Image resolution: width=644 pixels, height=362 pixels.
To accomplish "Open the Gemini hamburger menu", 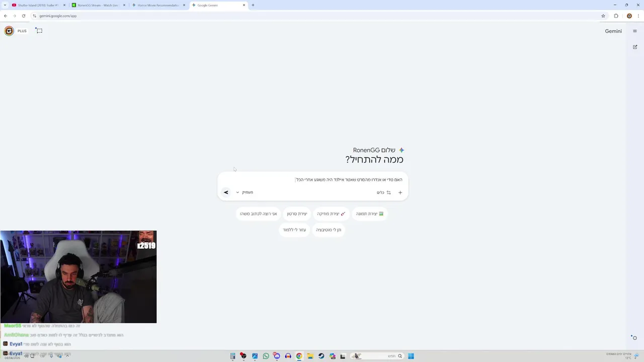I will coord(634,31).
